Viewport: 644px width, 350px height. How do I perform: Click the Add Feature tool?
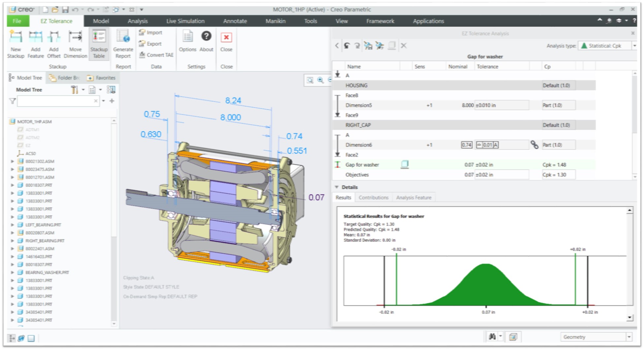pyautogui.click(x=35, y=44)
